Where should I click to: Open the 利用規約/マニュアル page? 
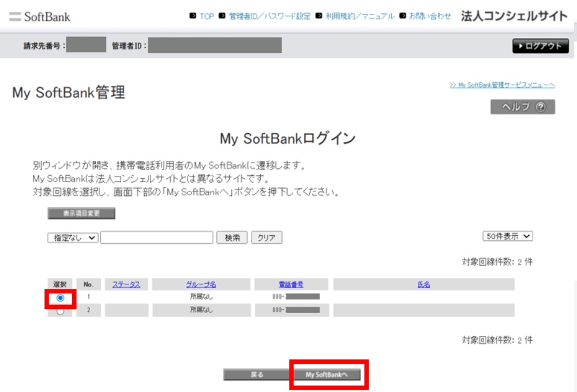(x=361, y=16)
